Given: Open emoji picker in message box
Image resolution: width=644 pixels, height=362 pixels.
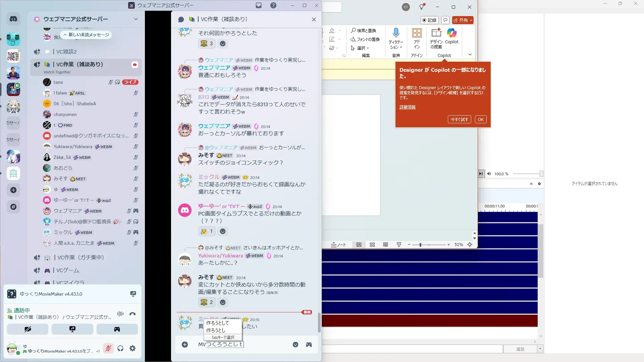Looking at the screenshot, I should pyautogui.click(x=295, y=345).
